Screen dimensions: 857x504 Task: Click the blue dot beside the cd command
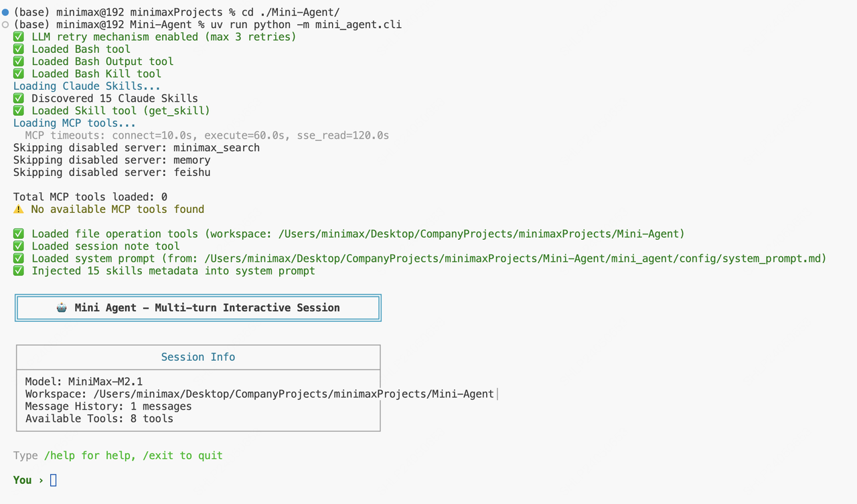[x=5, y=12]
